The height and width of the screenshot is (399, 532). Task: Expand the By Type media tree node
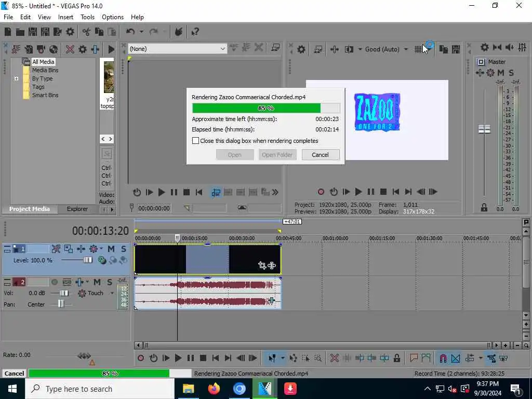coord(16,79)
